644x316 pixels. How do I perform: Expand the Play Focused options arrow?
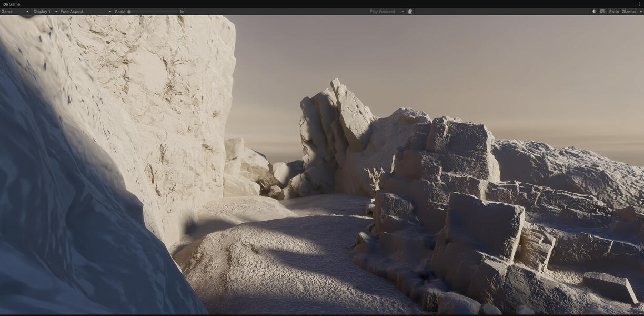[402, 11]
